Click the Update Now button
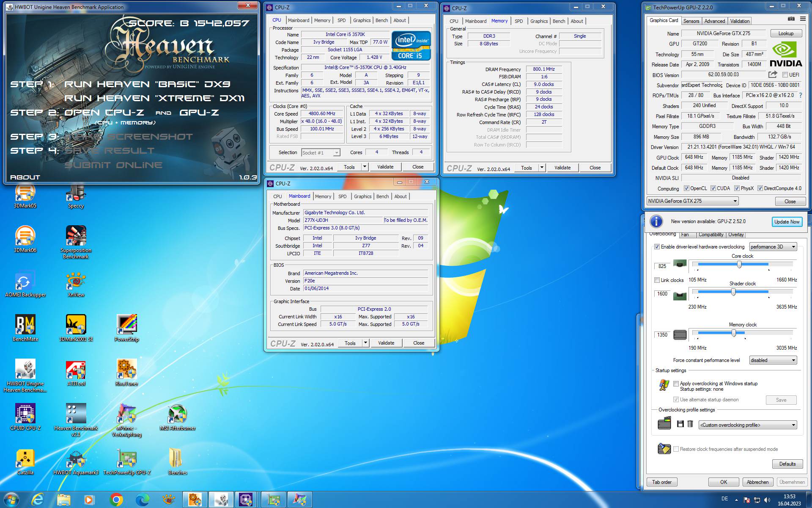The width and height of the screenshot is (812, 508). click(787, 221)
